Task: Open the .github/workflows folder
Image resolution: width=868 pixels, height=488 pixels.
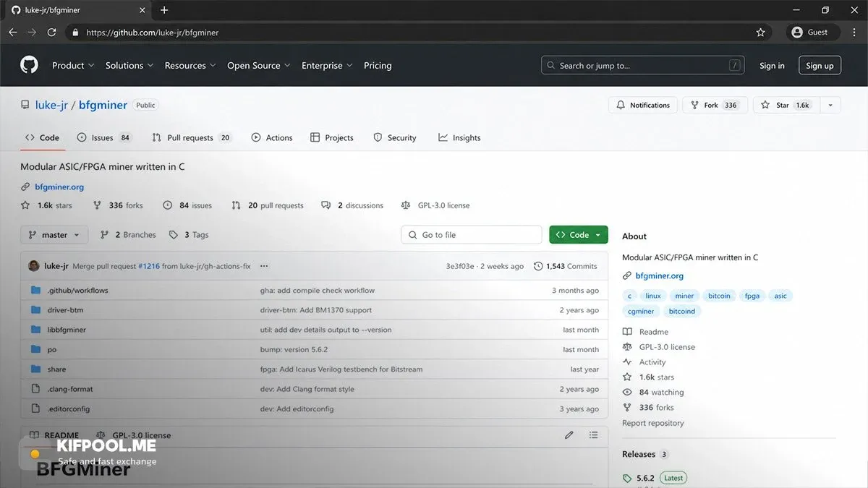Action: (77, 290)
